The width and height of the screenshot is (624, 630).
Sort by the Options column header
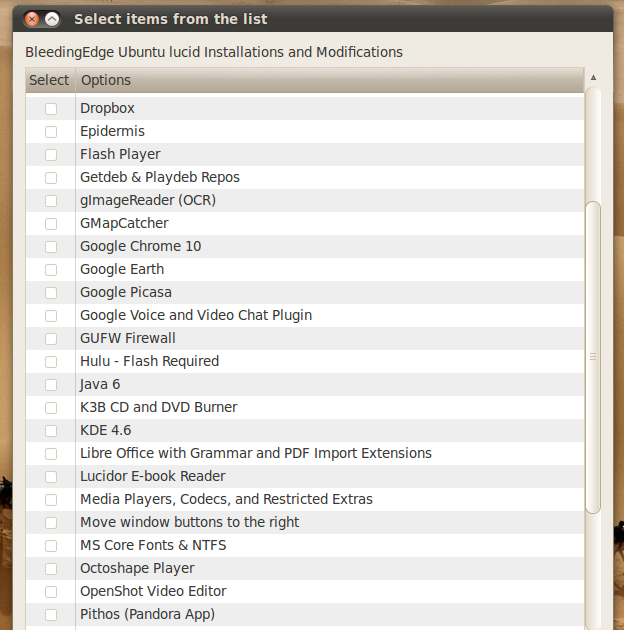[329, 80]
